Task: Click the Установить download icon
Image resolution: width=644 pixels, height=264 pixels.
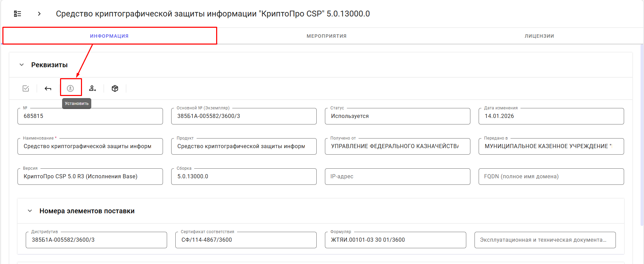Action: [x=70, y=88]
